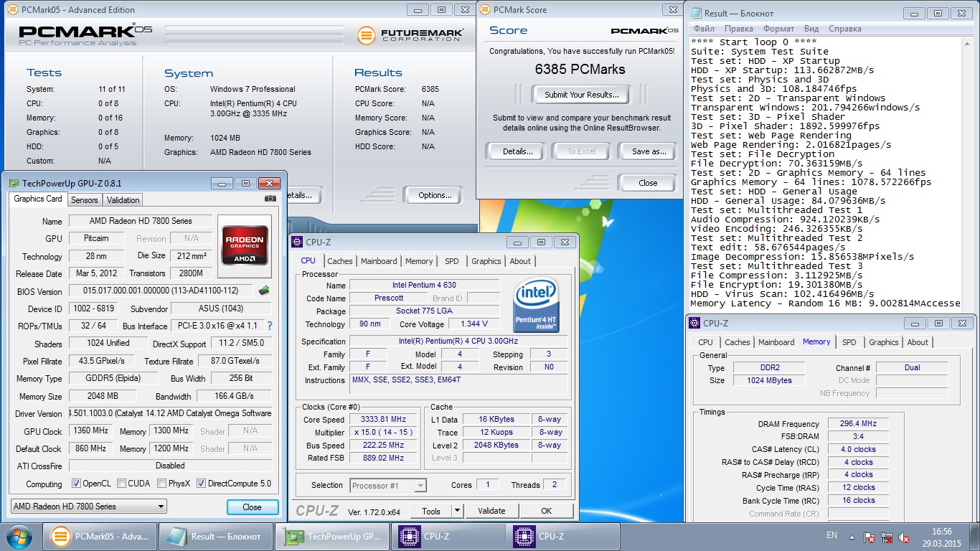Click GPU-Z screenshot camera icon
This screenshot has width=980, height=551.
[x=270, y=199]
